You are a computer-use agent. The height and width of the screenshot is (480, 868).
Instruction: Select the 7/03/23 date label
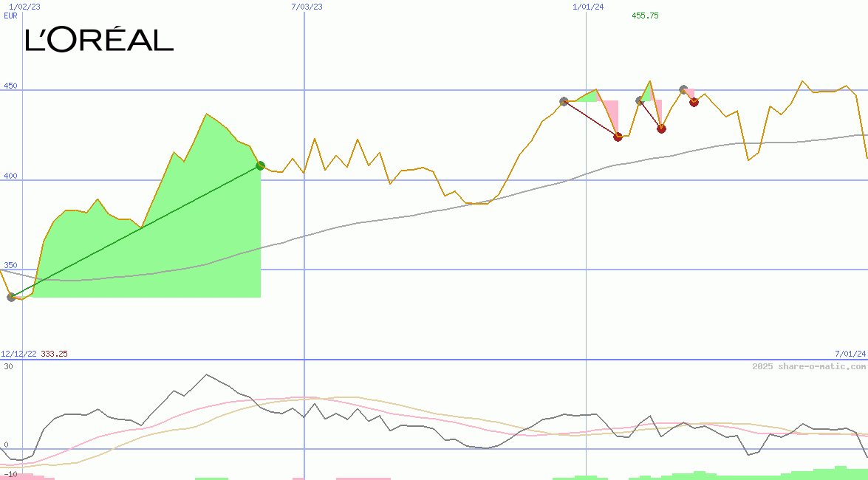[307, 7]
